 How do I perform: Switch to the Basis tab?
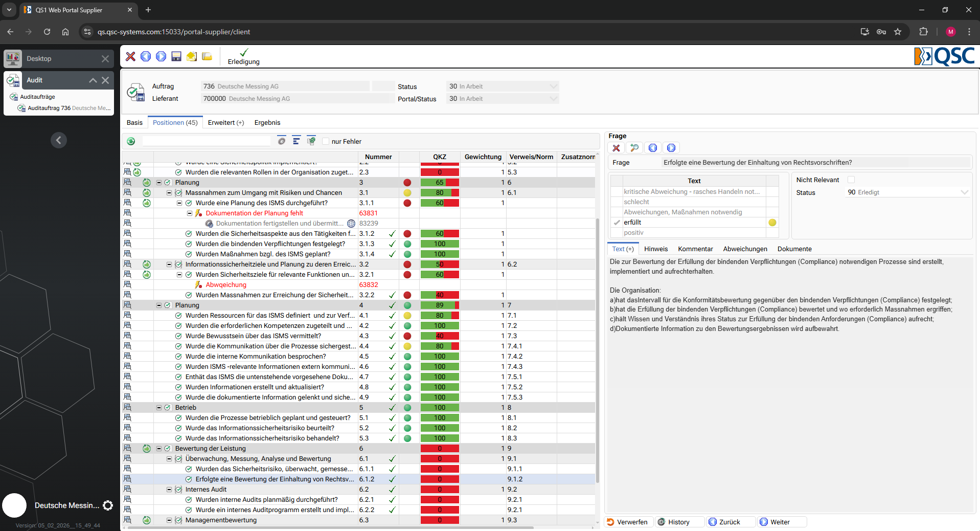[134, 122]
